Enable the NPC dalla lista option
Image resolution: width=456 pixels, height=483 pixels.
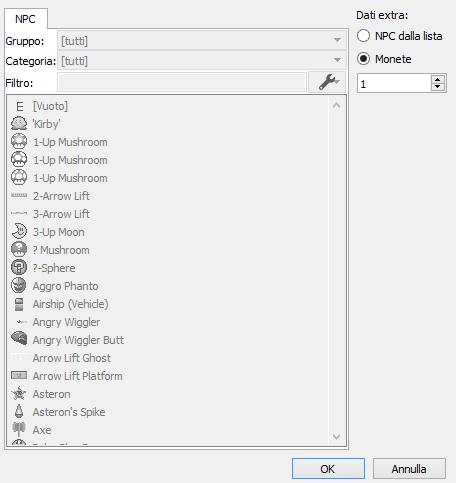pos(363,36)
